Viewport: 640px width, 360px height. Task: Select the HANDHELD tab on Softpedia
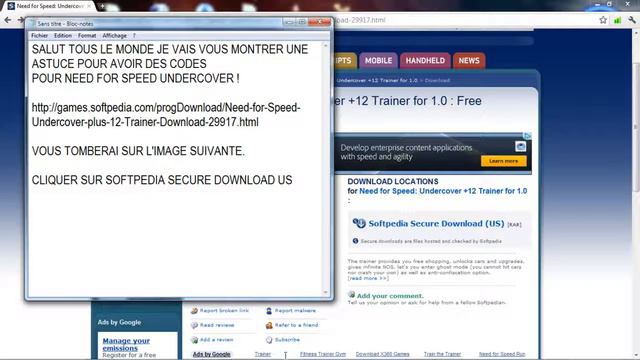coord(425,60)
